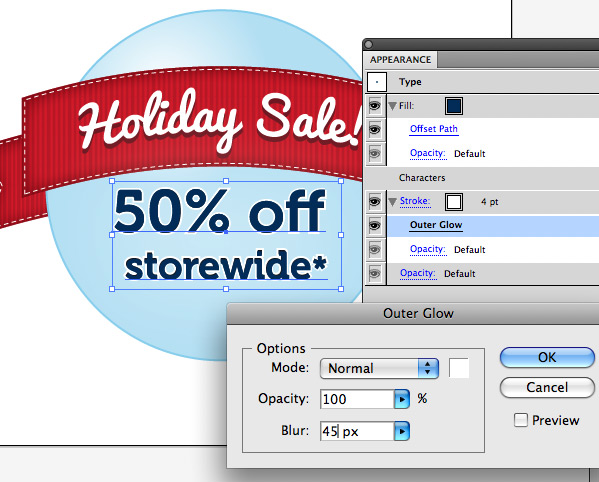Hide the Offset Path effect eye
The width and height of the screenshot is (599, 482).
375,129
